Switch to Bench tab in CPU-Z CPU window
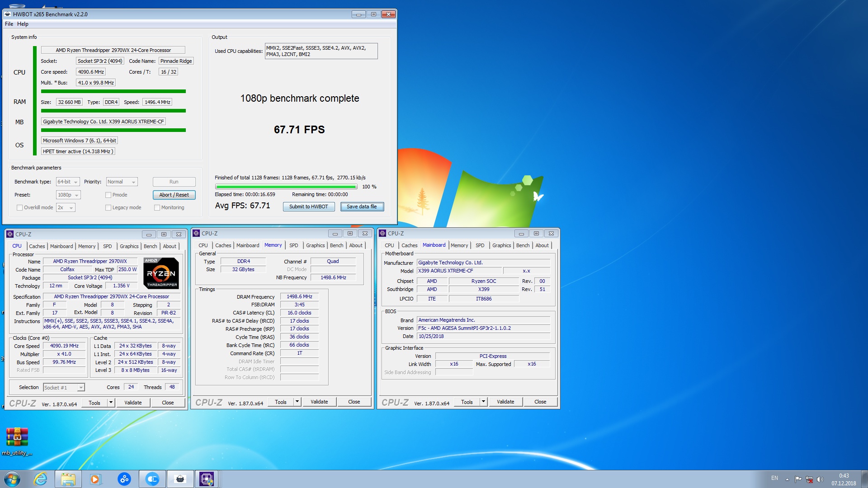Screen dimensions: 868x488 (150, 246)
